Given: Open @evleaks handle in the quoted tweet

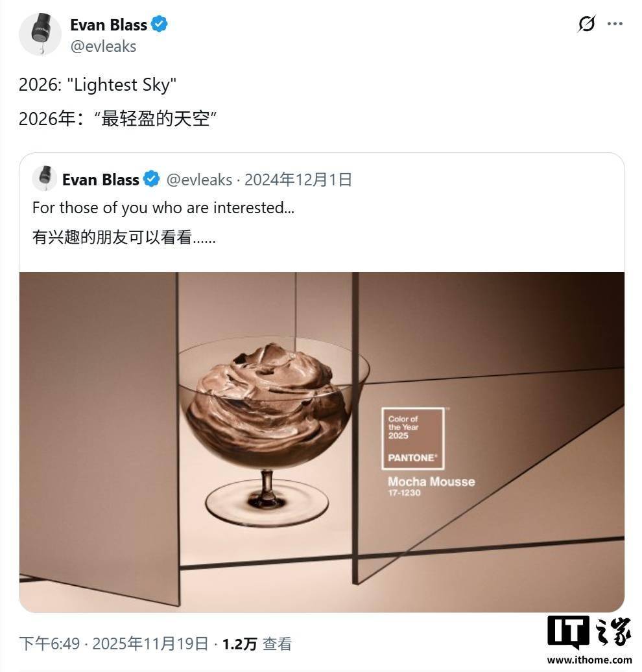Looking at the screenshot, I should (x=200, y=180).
